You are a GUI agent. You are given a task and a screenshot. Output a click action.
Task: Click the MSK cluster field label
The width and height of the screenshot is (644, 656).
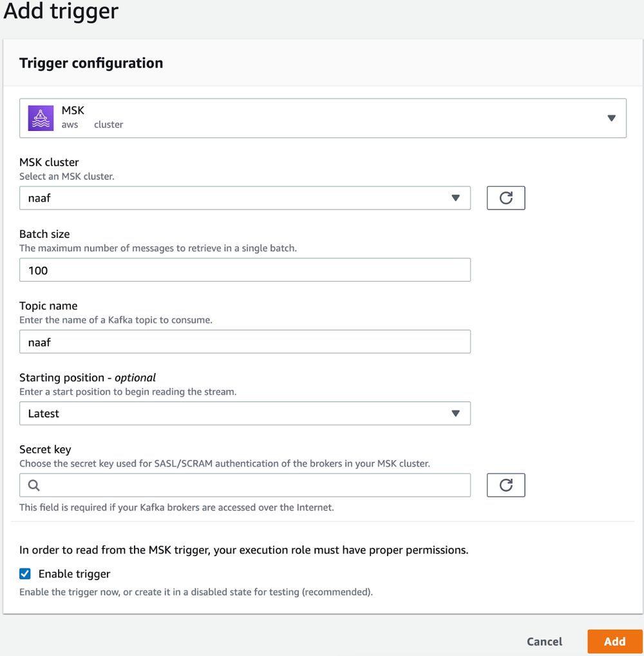(49, 162)
